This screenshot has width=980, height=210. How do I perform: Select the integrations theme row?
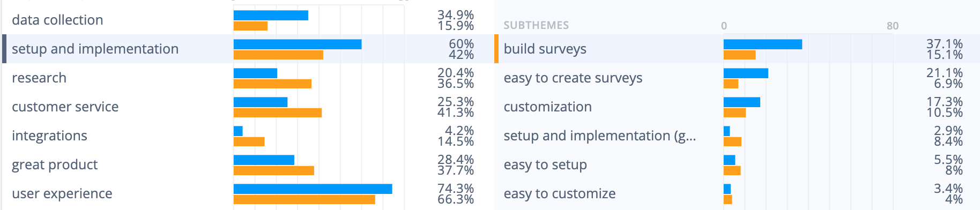click(x=248, y=136)
